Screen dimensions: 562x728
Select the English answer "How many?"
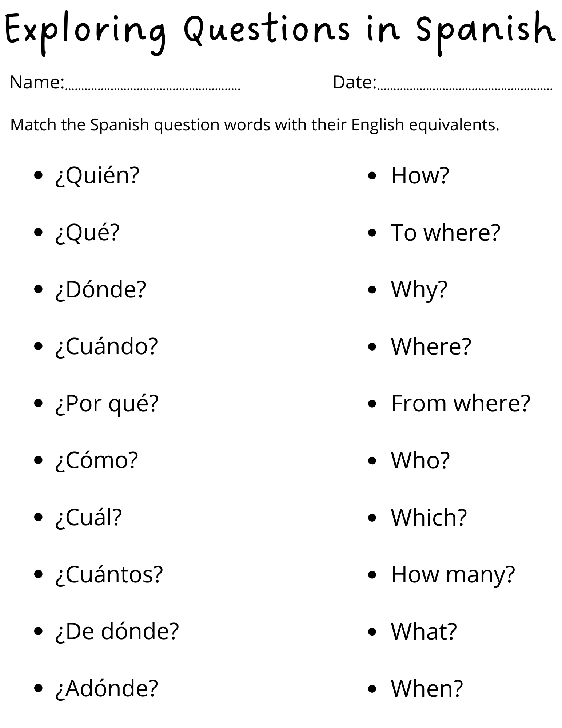(453, 574)
